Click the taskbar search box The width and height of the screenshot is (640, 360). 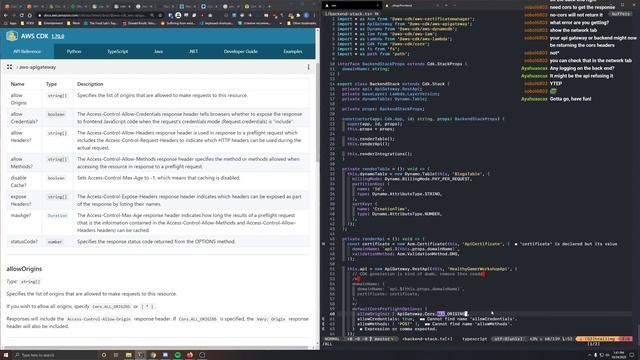click(55, 355)
